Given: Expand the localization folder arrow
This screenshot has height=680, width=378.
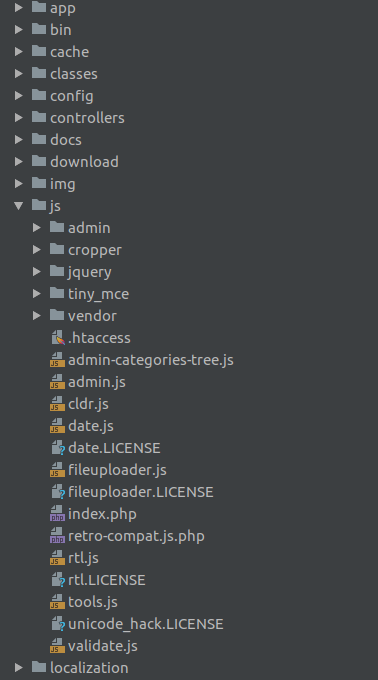Looking at the screenshot, I should point(19,668).
